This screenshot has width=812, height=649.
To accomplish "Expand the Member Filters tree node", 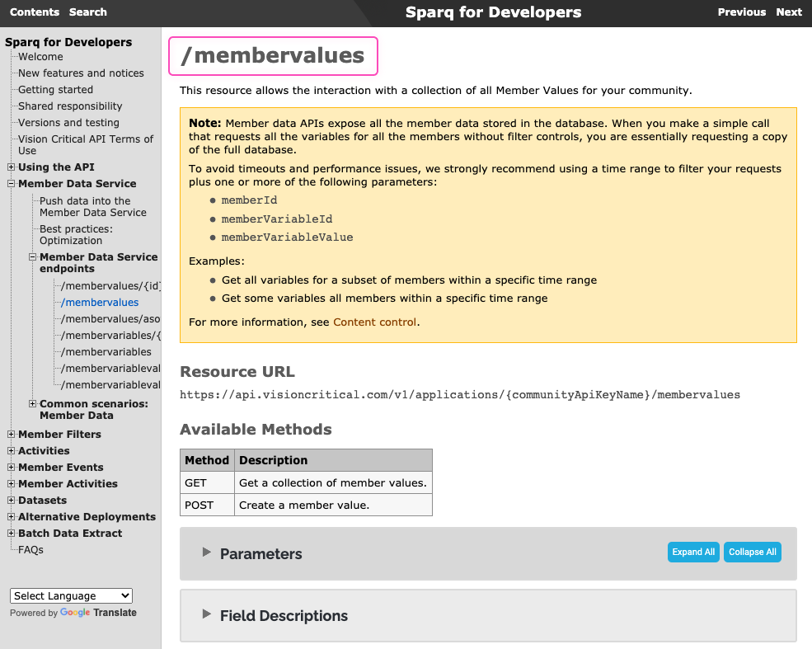I will [x=12, y=435].
